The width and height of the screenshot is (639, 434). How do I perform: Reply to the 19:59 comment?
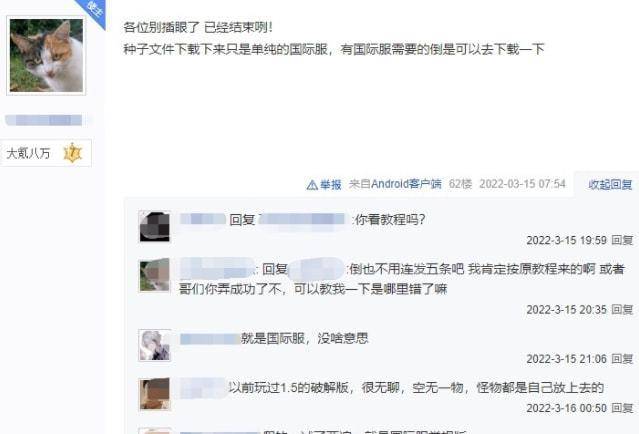[622, 240]
